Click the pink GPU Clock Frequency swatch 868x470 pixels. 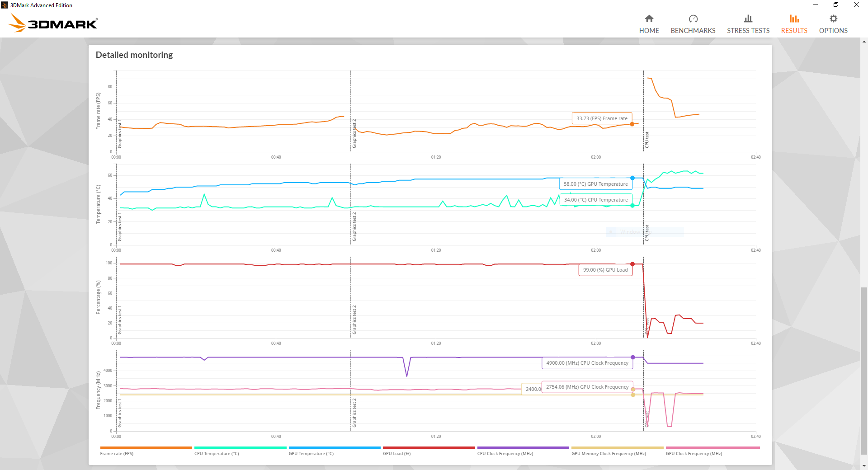(x=712, y=447)
